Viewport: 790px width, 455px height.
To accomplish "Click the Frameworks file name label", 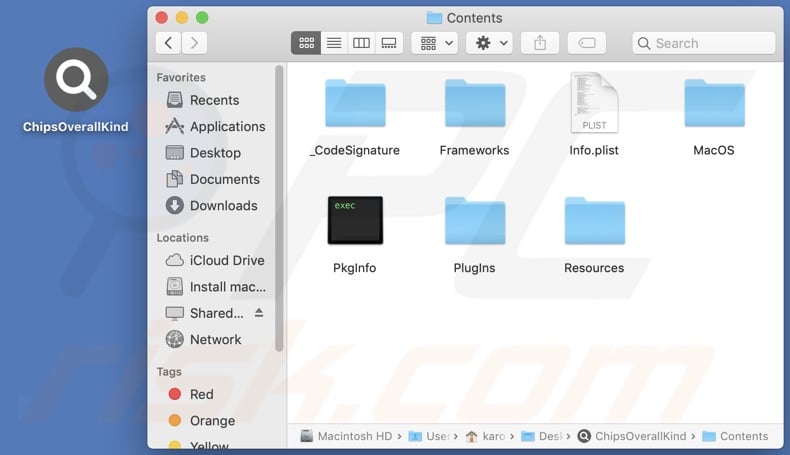I will (474, 150).
